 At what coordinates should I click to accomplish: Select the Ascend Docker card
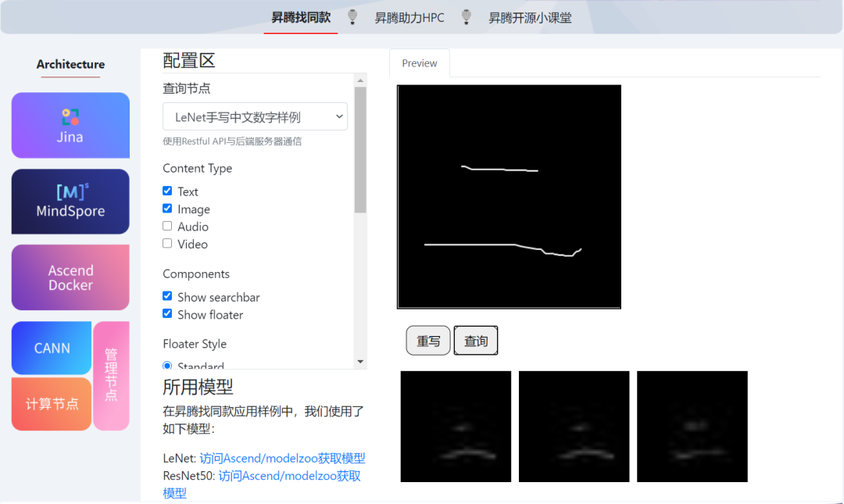pos(70,277)
